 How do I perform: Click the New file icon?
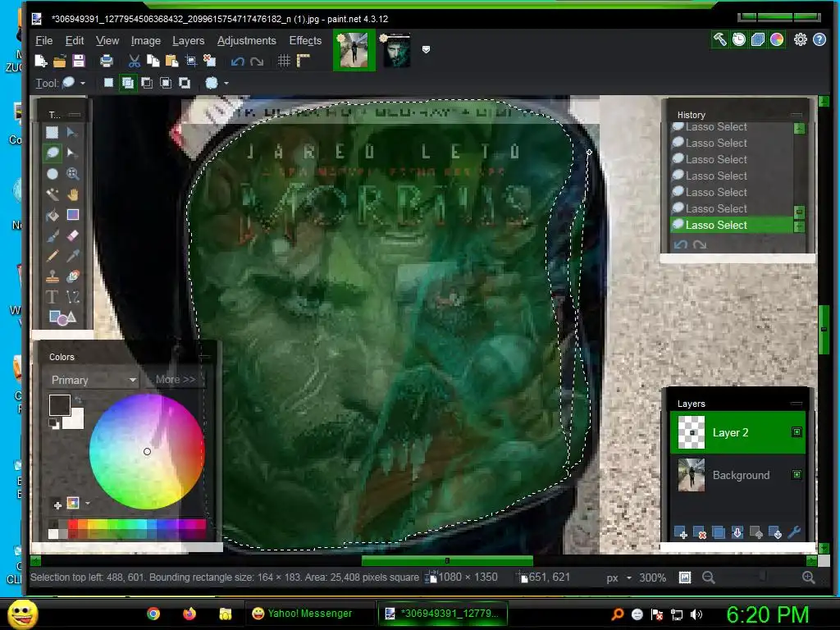point(41,61)
